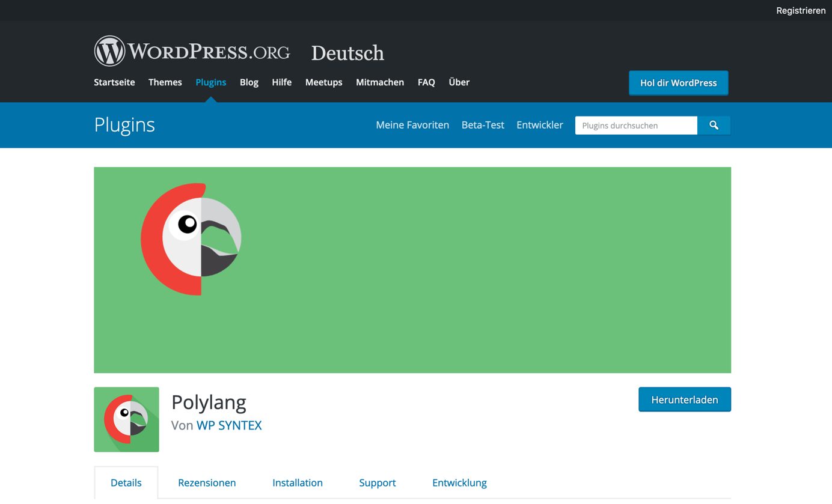Click the Deutsch site title
Viewport: 832px width, 504px height.
point(347,53)
